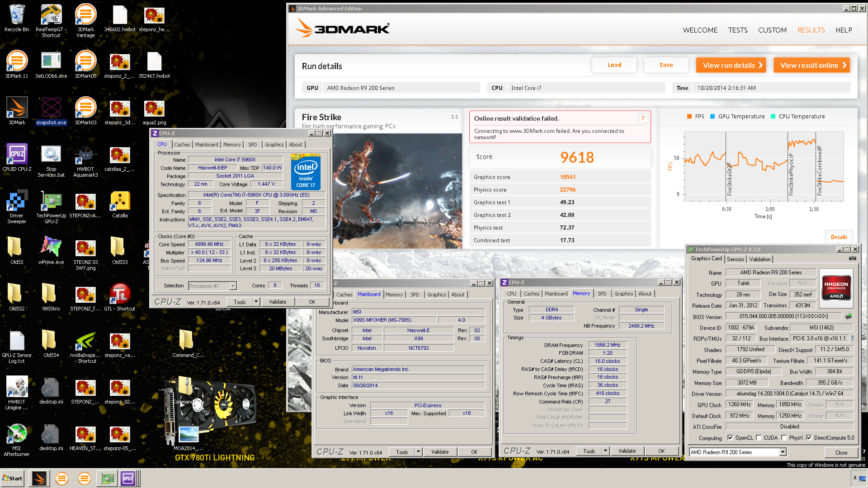Viewport: 868px width, 488px height.
Task: Click the Windows Start button
Action: point(13,478)
